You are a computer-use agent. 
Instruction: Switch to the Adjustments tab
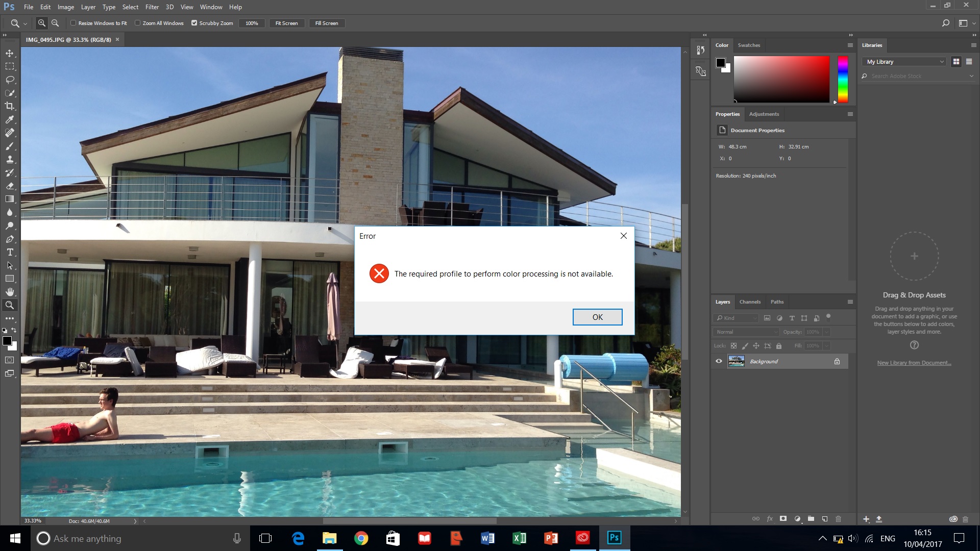tap(764, 114)
